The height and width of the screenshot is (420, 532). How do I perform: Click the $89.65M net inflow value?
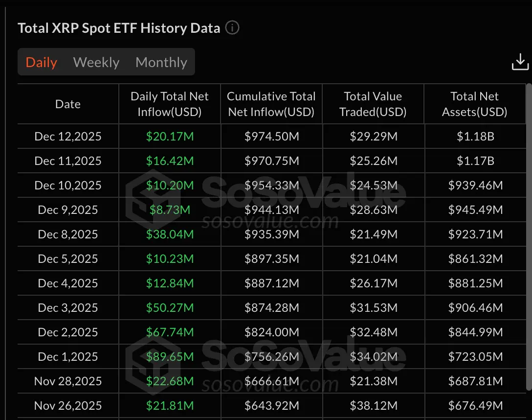tap(170, 356)
